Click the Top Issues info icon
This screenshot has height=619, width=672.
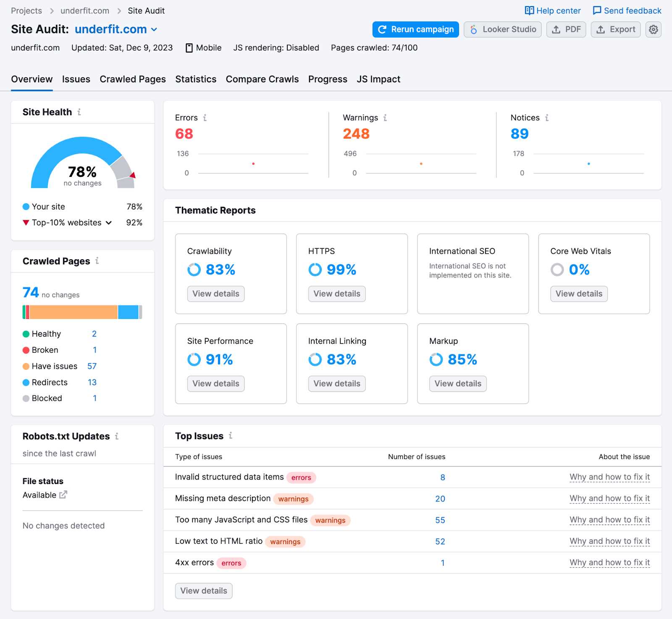click(x=231, y=435)
